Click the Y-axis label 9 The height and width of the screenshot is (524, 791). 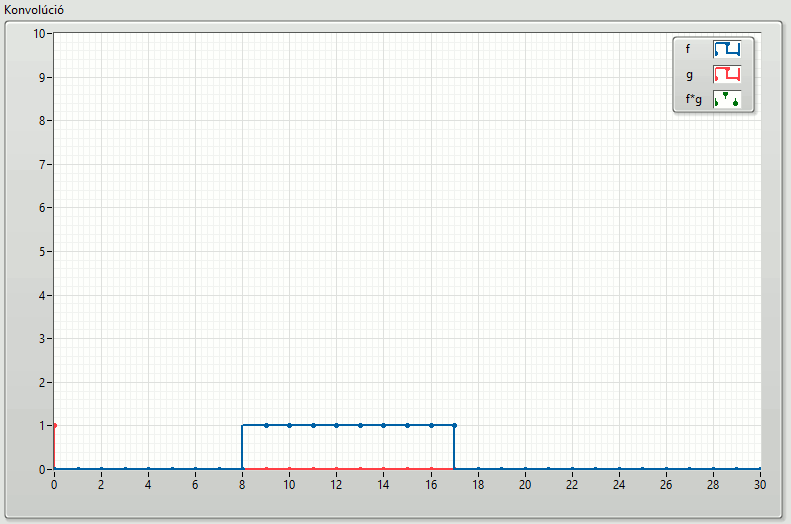coord(42,78)
